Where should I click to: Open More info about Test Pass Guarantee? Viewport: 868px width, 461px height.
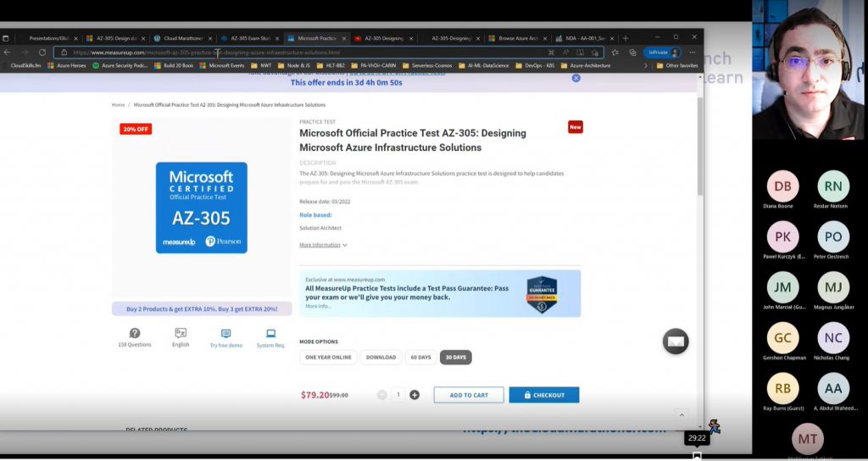tap(319, 306)
